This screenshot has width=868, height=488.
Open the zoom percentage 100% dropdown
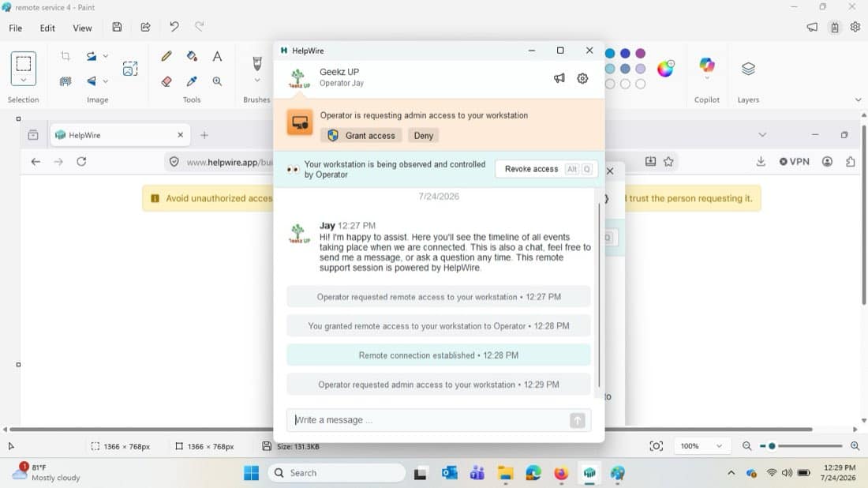click(701, 446)
